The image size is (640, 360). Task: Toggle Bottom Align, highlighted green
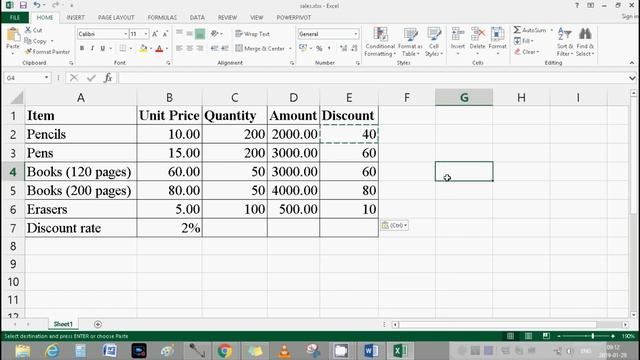(200, 34)
